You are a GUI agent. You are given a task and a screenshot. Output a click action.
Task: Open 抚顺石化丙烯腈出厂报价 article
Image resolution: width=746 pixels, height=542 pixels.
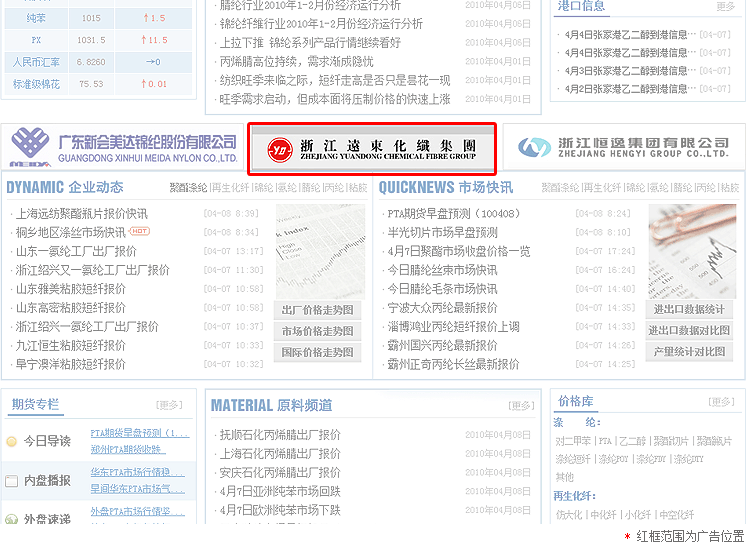point(280,434)
